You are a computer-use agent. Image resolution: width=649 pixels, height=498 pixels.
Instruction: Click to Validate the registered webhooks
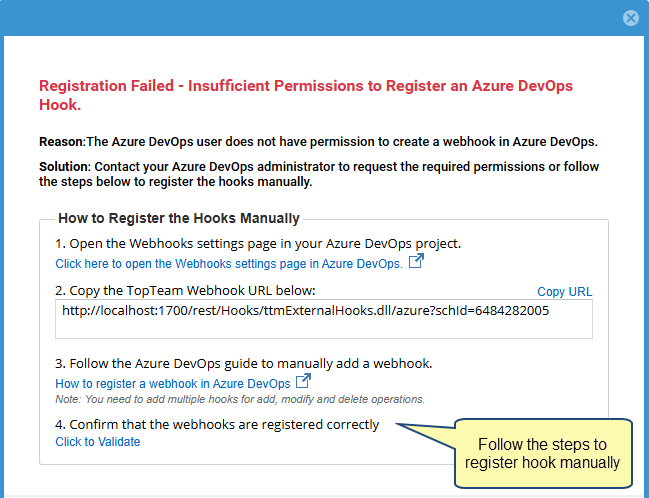[x=98, y=442]
